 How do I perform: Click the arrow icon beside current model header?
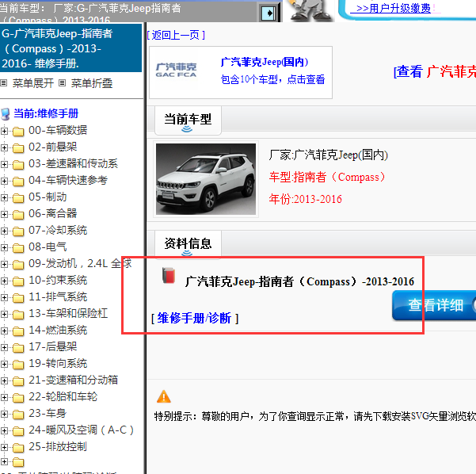pos(268,13)
